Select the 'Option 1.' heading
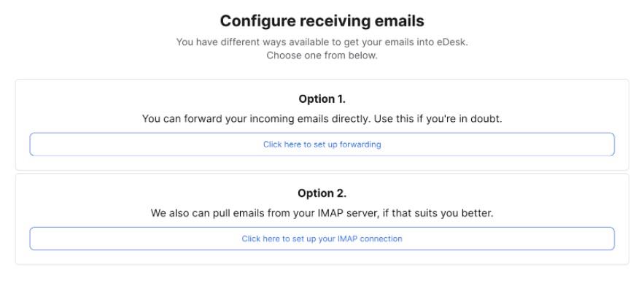The height and width of the screenshot is (281, 644). point(322,99)
